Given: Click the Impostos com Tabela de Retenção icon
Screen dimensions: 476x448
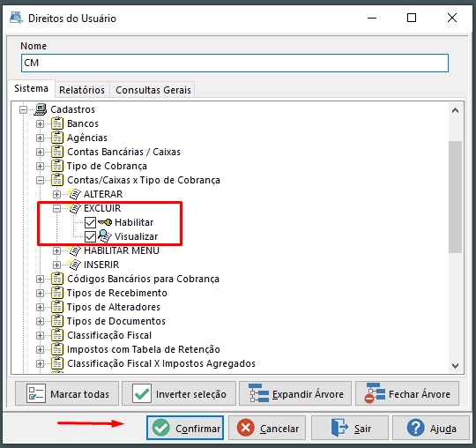Looking at the screenshot, I should 57,349.
